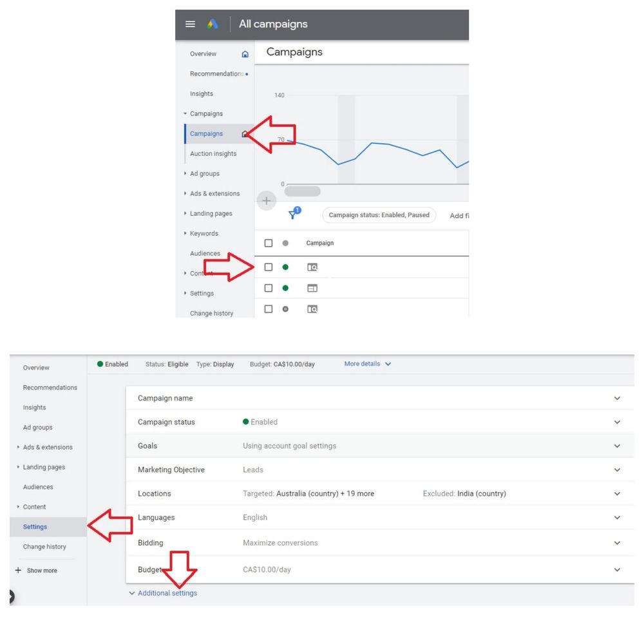
Task: Click the Add filter link
Action: click(x=460, y=216)
